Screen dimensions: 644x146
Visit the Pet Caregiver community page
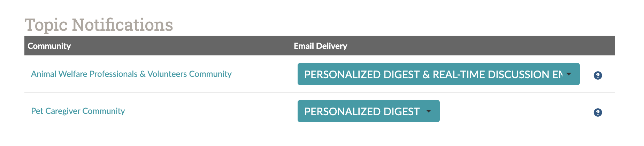coord(78,111)
